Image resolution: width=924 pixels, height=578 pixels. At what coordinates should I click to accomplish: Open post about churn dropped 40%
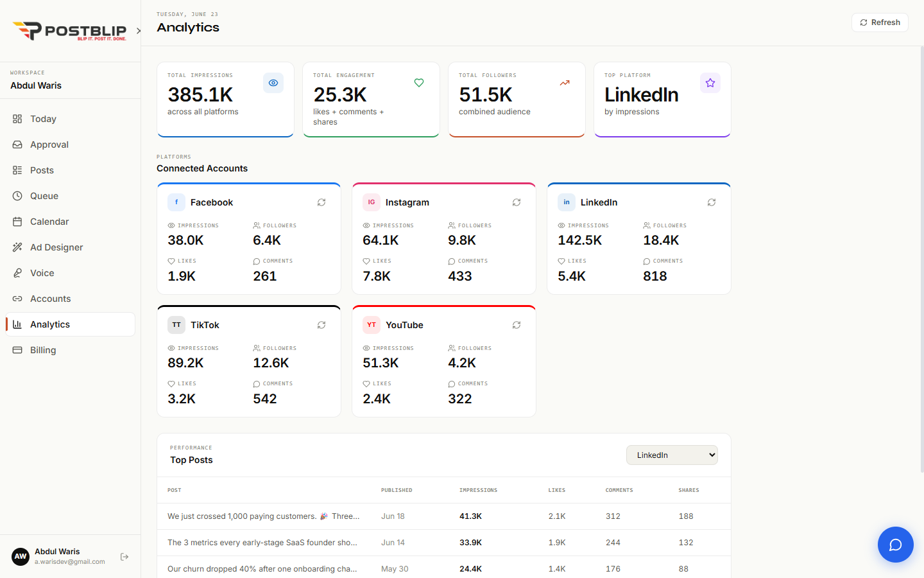pos(262,569)
